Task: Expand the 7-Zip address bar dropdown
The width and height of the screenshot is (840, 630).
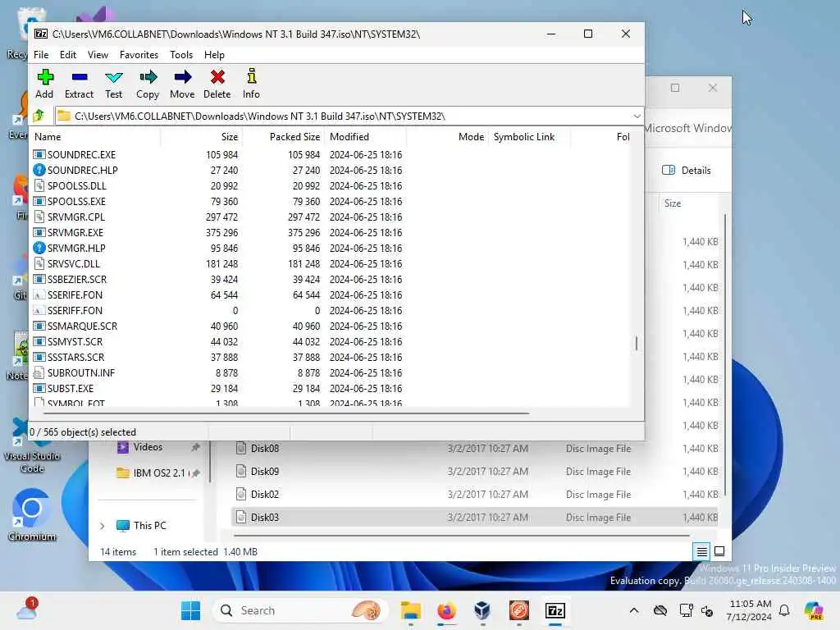Action: 637,116
